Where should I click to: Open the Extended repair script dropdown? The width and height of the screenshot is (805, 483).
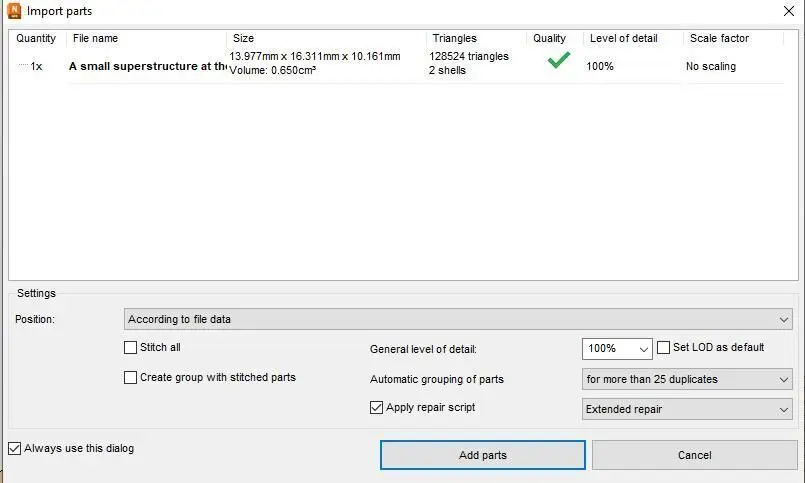click(x=686, y=409)
